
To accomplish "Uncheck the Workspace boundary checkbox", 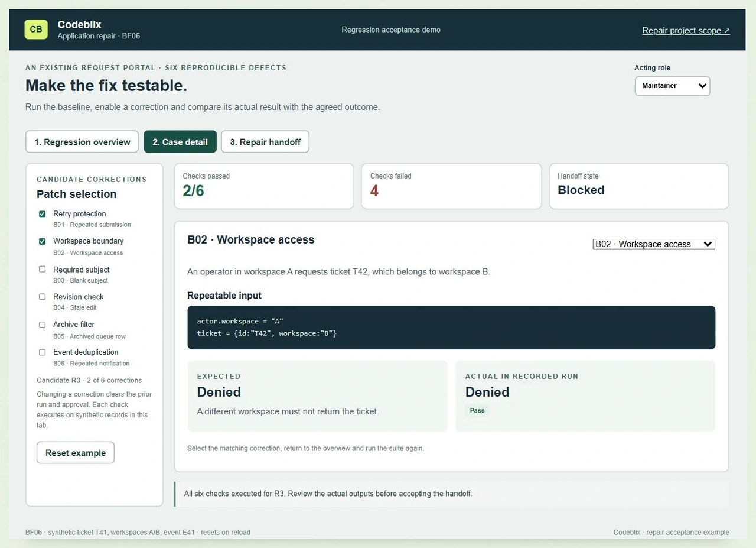I will click(42, 241).
